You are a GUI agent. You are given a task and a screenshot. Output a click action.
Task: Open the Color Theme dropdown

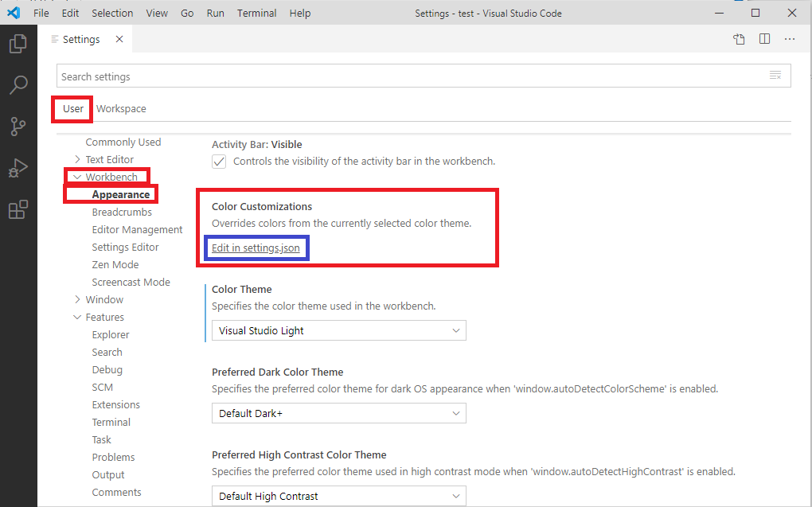[x=338, y=330]
